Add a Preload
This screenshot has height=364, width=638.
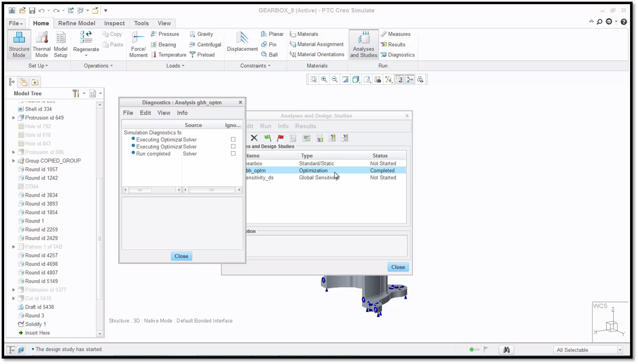[x=202, y=55]
